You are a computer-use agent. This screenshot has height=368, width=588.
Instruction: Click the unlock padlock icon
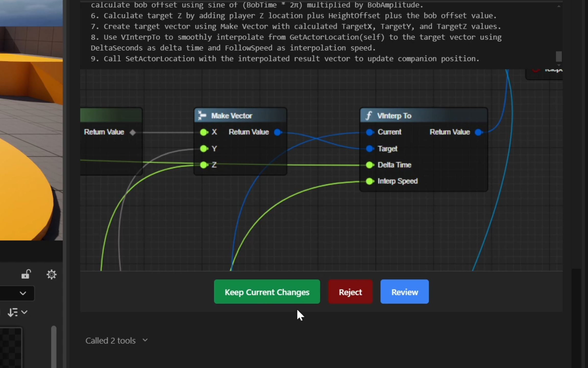pyautogui.click(x=26, y=274)
